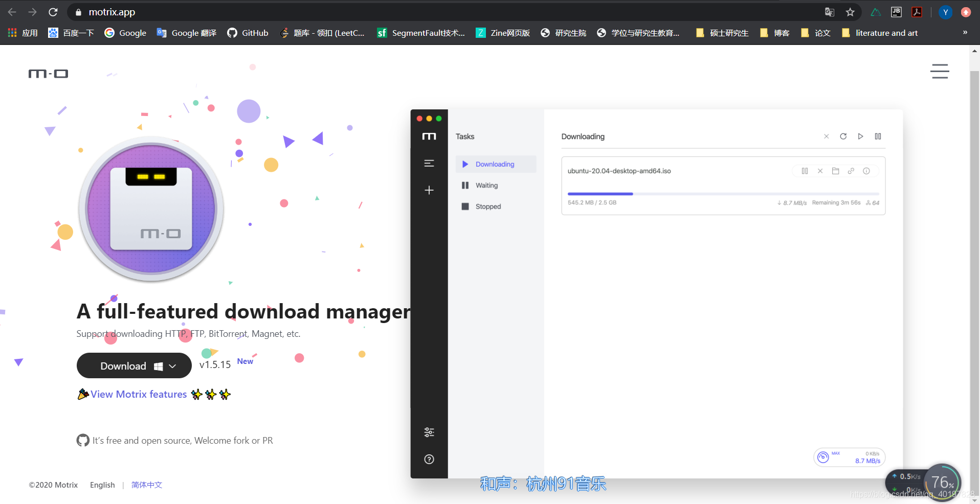Click the v1.5.15 version text
Image resolution: width=980 pixels, height=504 pixels.
[x=215, y=364]
